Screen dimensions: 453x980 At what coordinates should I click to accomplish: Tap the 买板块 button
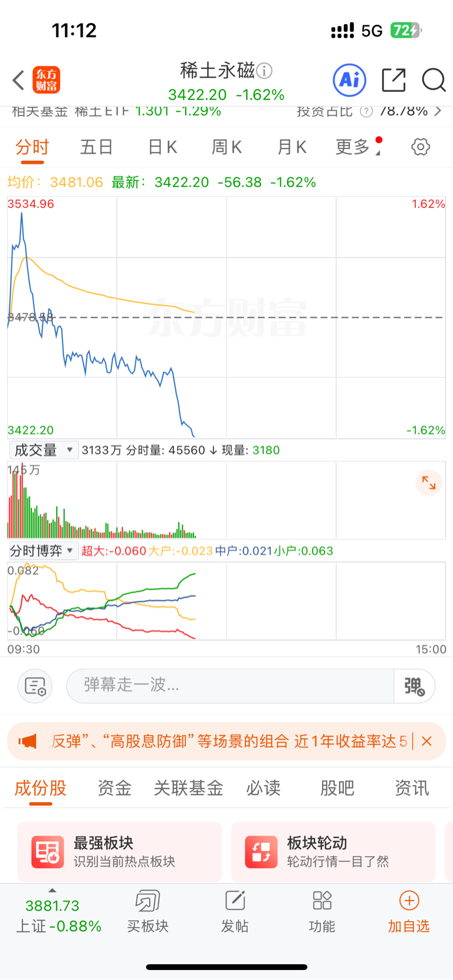tap(147, 912)
